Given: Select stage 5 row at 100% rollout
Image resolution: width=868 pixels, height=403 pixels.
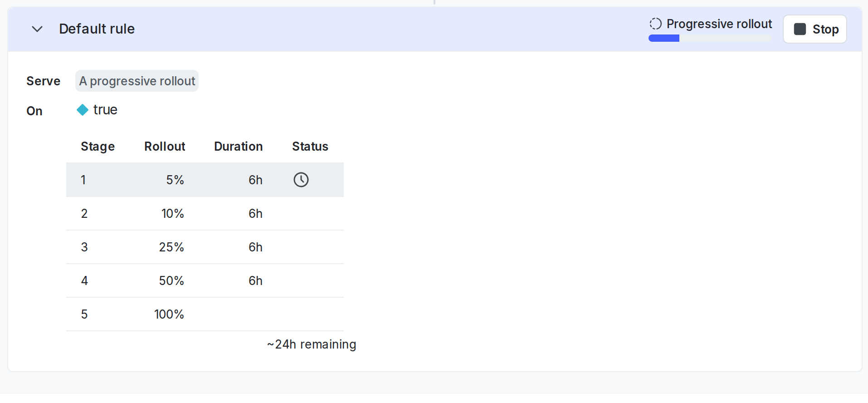Looking at the screenshot, I should [205, 314].
